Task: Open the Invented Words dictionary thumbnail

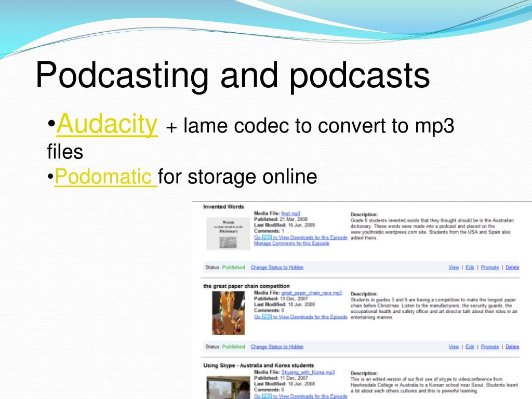Action: [x=228, y=234]
